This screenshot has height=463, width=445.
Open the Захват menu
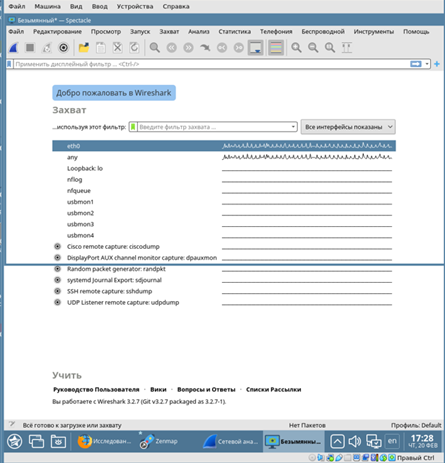(169, 32)
